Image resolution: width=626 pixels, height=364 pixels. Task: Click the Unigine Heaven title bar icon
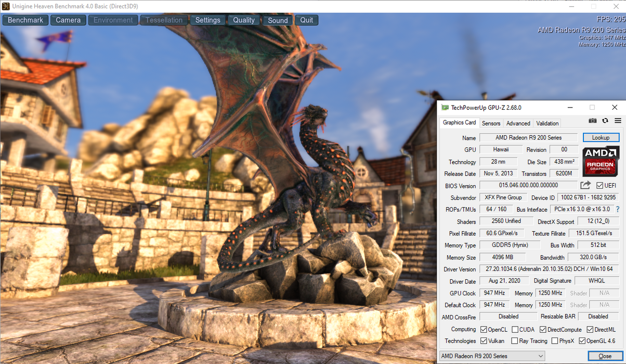point(5,6)
